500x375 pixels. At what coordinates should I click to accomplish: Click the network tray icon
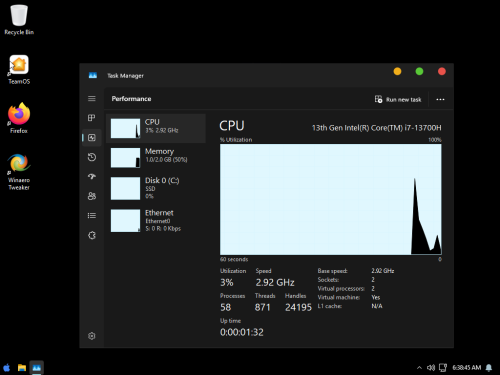point(443,368)
